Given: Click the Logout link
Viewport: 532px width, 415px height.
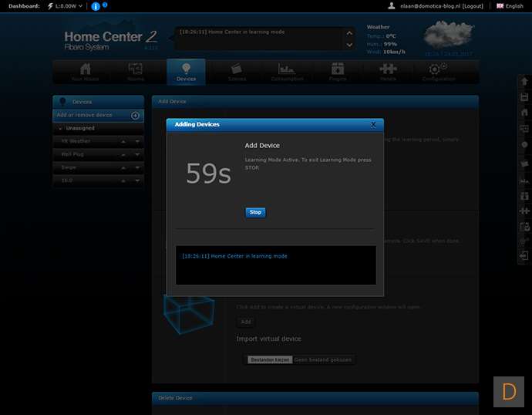Looking at the screenshot, I should click(x=473, y=6).
